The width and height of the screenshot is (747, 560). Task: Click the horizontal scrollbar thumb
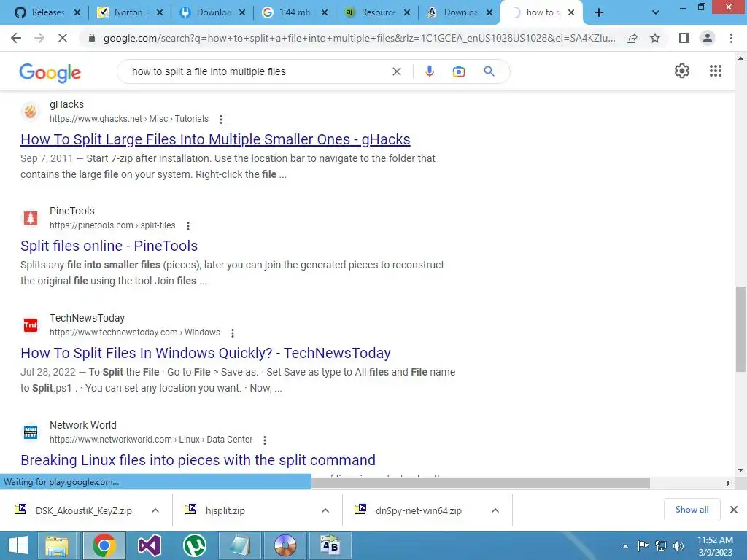[480, 483]
